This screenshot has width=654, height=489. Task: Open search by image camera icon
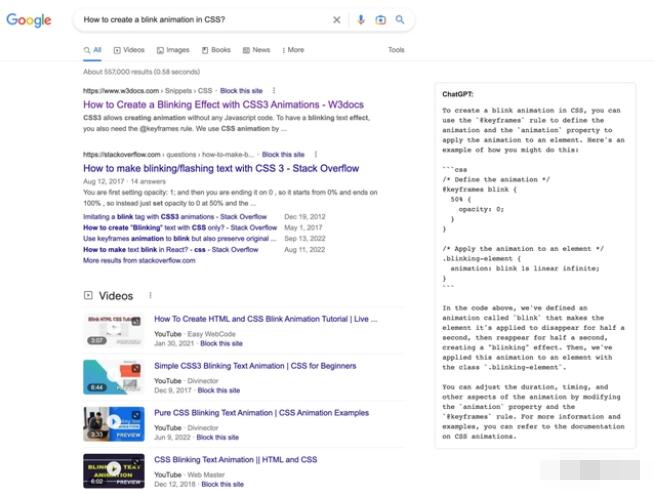[380, 20]
